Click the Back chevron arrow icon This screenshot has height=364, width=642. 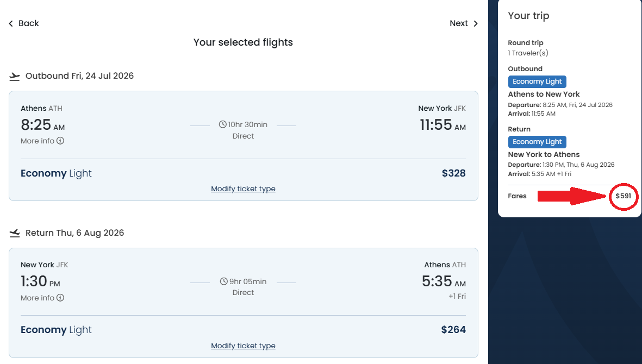point(11,23)
